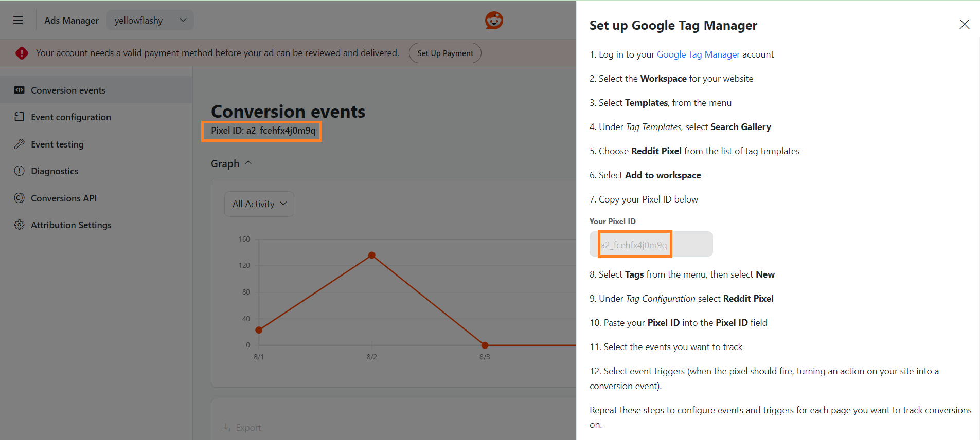Go to Event testing page
The width and height of the screenshot is (980, 440).
(x=57, y=144)
